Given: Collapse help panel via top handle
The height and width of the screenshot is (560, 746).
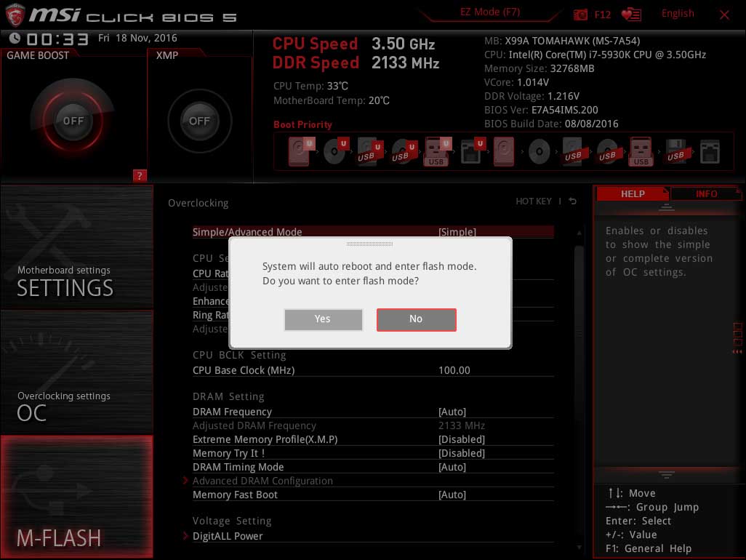Looking at the screenshot, I should click(x=666, y=207).
